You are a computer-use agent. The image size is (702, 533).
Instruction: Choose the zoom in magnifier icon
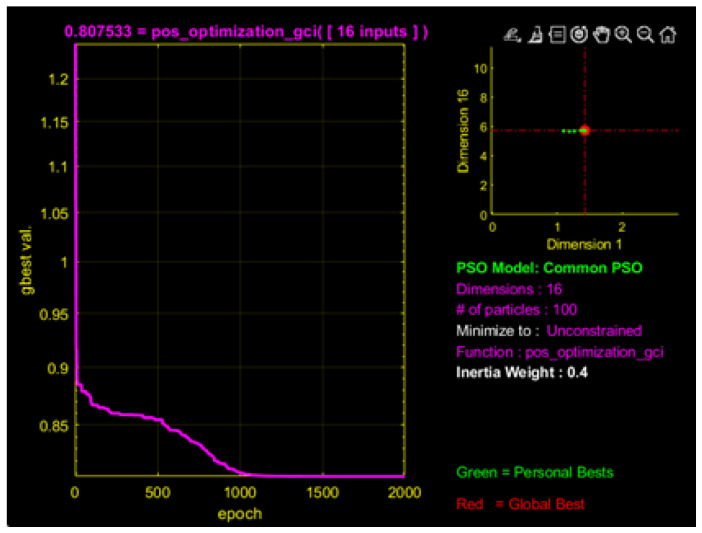(x=623, y=35)
